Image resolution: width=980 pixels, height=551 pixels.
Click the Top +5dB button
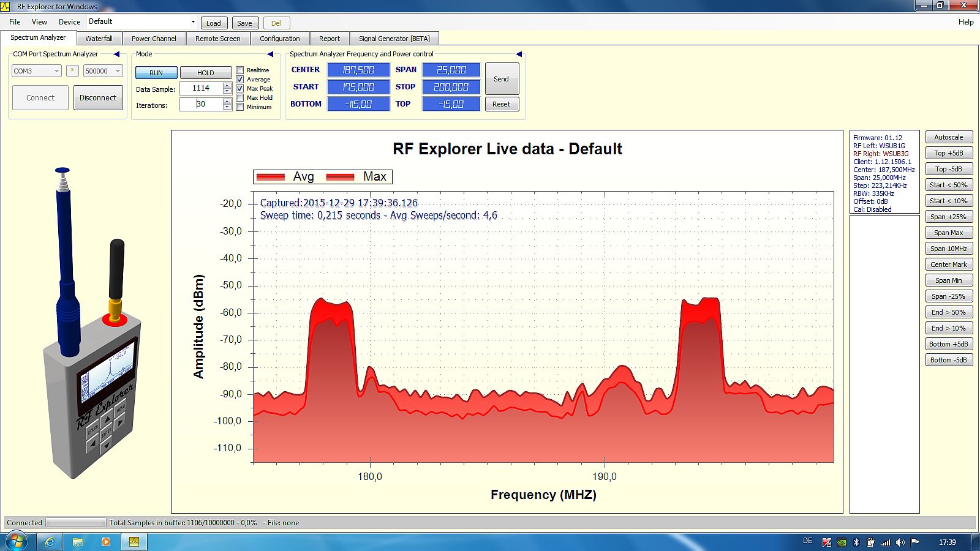point(949,153)
